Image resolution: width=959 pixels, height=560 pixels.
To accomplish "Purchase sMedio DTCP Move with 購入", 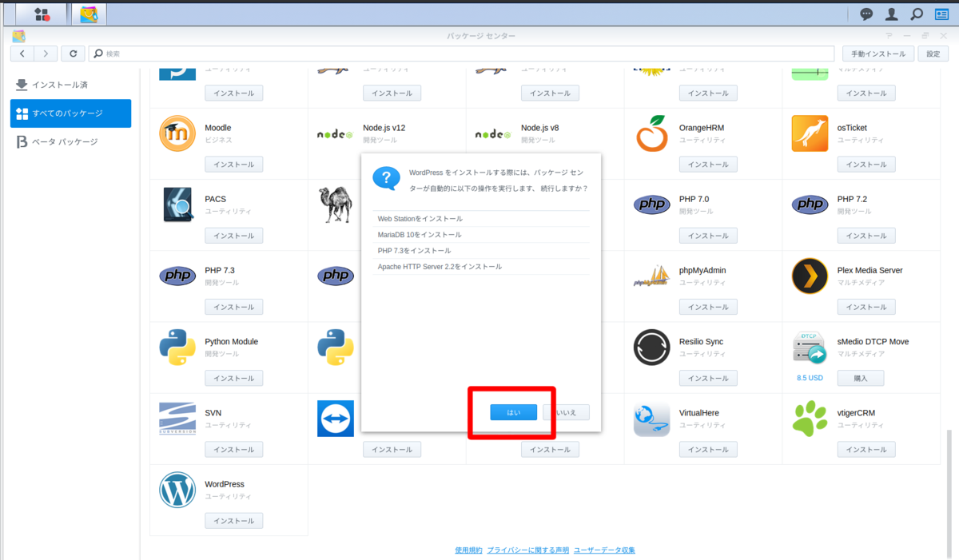I will tap(861, 378).
